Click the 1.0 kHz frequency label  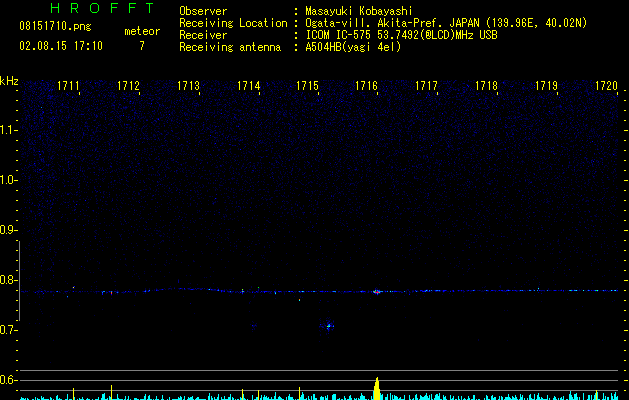(8, 180)
